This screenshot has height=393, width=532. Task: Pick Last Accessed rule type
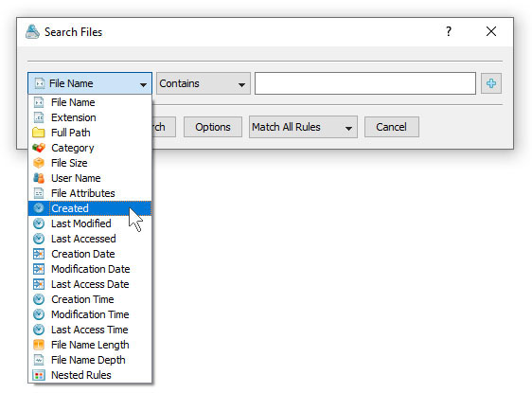90,239
